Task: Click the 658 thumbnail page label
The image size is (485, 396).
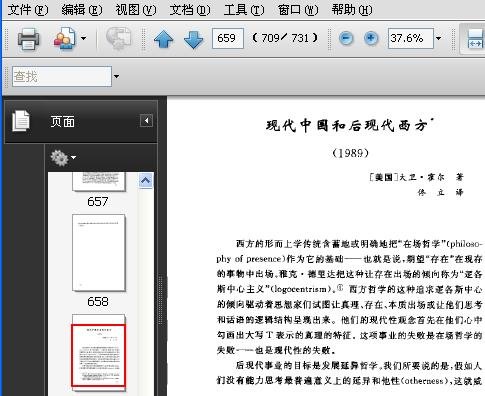Action: [x=98, y=302]
